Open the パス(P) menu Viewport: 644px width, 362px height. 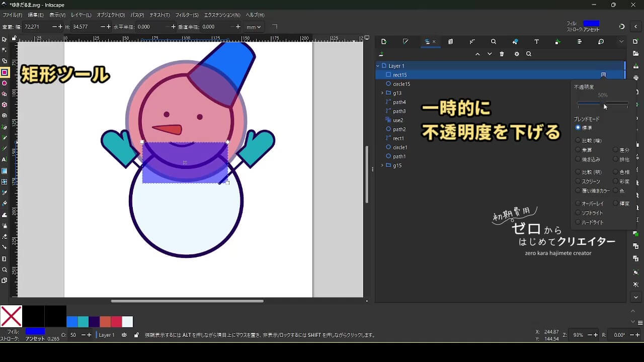pyautogui.click(x=137, y=15)
